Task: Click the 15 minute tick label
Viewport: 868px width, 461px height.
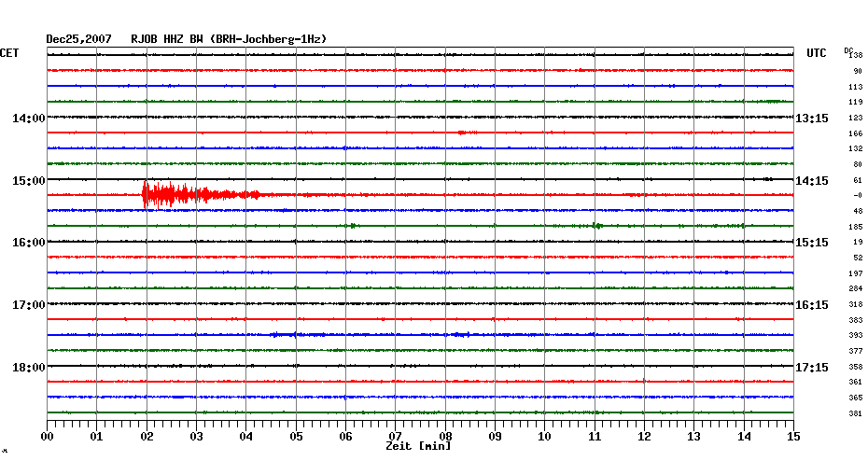Action: (794, 437)
